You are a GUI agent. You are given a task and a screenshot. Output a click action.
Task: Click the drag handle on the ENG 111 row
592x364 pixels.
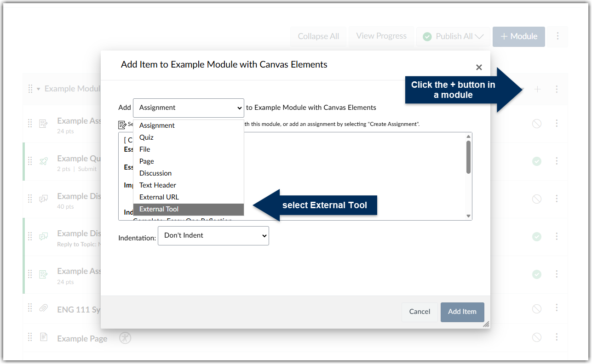click(30, 308)
